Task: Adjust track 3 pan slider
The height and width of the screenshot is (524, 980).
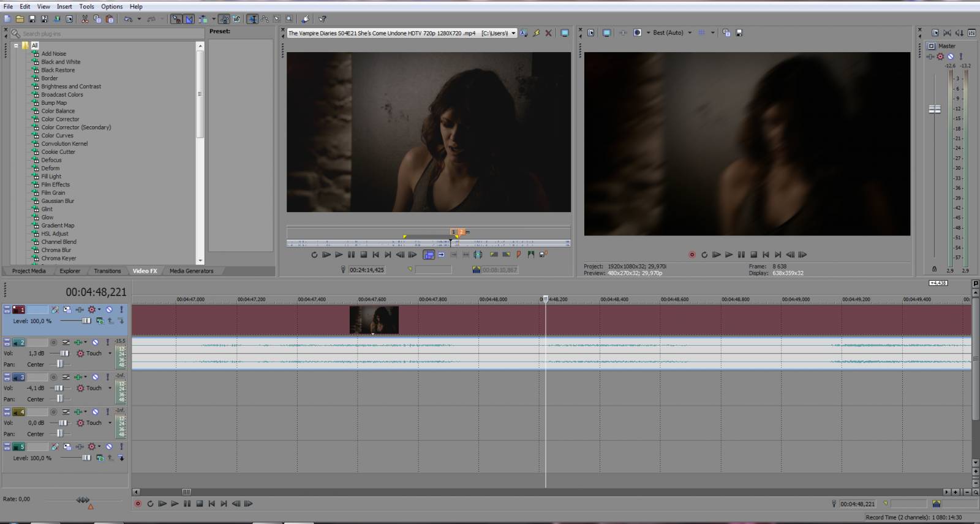Action: point(59,399)
